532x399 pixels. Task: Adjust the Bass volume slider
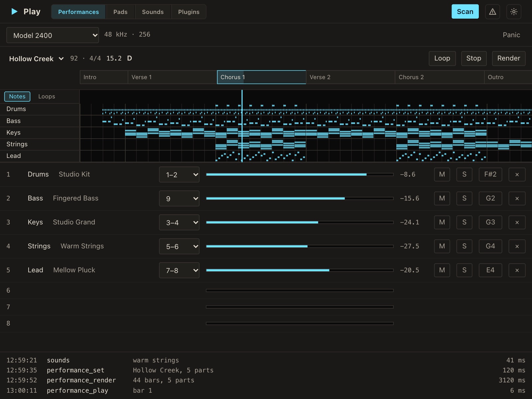300,199
